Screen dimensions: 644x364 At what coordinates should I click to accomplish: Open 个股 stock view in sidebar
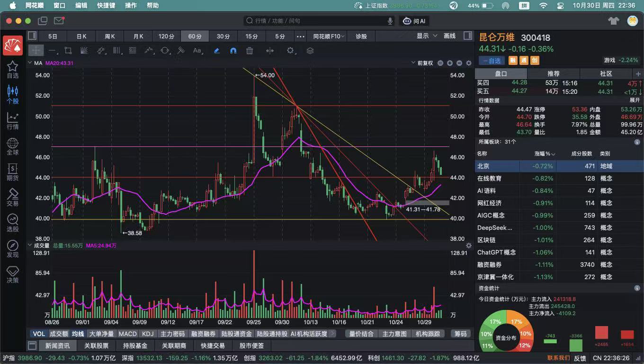point(13,95)
